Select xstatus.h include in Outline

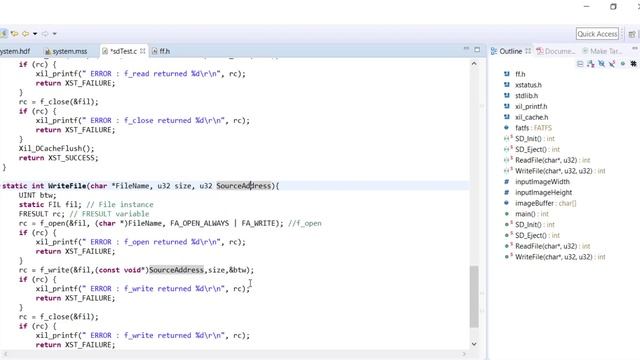tap(528, 85)
